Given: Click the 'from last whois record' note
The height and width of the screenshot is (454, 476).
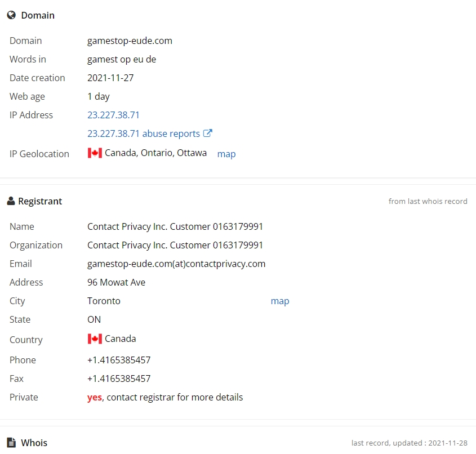Looking at the screenshot, I should [x=428, y=201].
